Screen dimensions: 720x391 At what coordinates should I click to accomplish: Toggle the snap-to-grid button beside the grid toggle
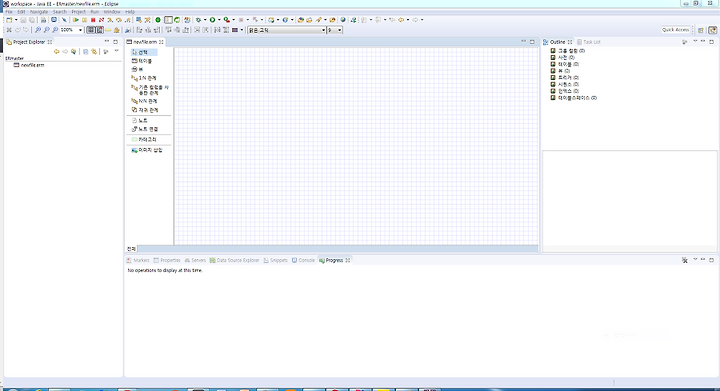coord(100,30)
